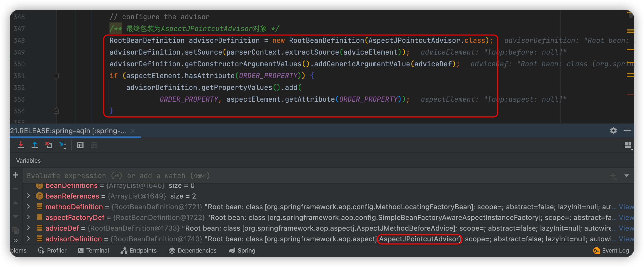Click View link on advisorDefinition row
This screenshot has width=644, height=267.
pyautogui.click(x=626, y=239)
